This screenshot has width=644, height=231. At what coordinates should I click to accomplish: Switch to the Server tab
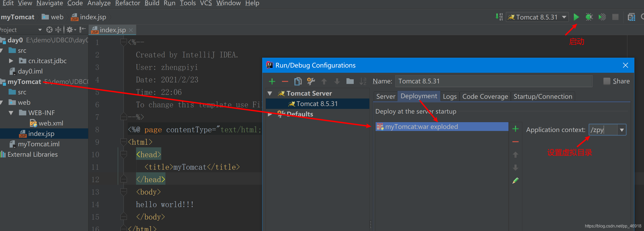coord(386,96)
